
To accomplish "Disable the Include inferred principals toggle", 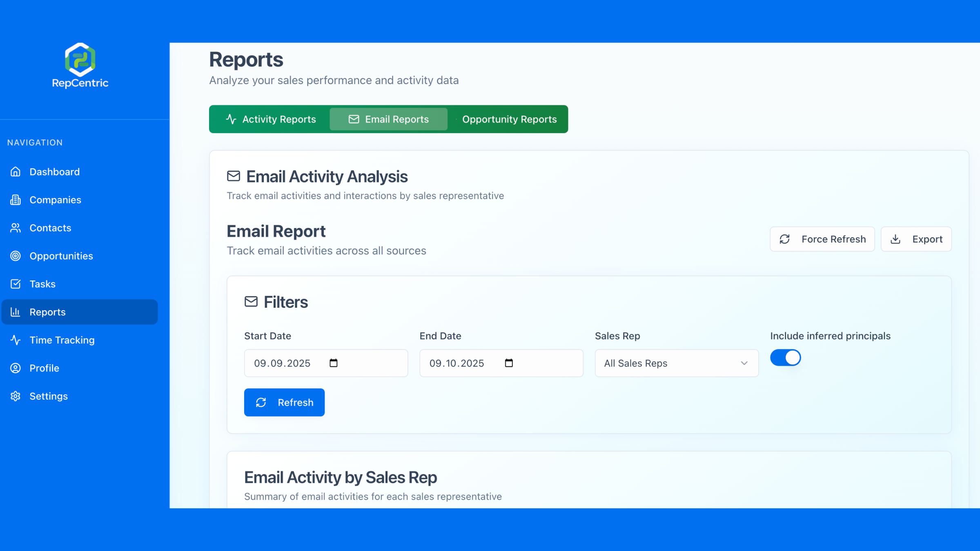I will (785, 358).
